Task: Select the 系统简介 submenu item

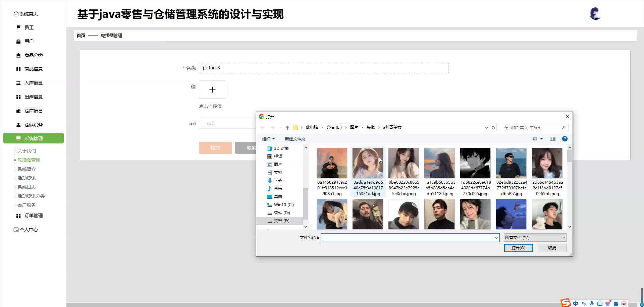Action: click(x=27, y=169)
